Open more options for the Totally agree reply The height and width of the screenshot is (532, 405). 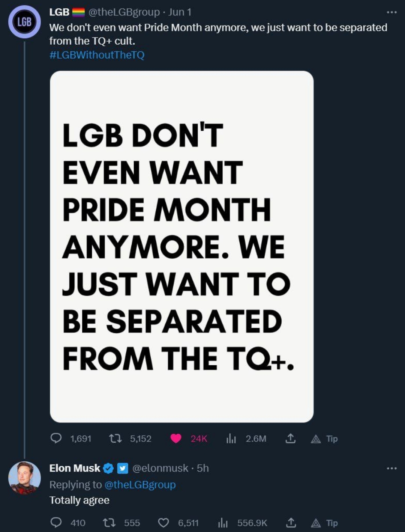pos(391,468)
